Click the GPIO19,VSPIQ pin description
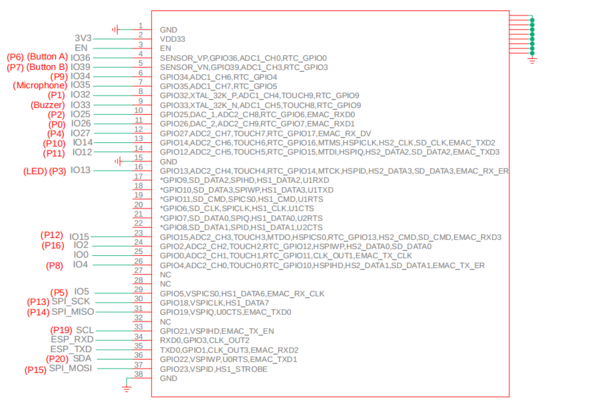The width and height of the screenshot is (600, 408). point(225,312)
